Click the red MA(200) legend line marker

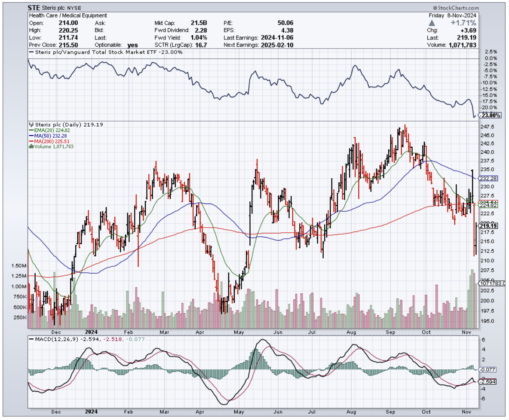(x=30, y=141)
